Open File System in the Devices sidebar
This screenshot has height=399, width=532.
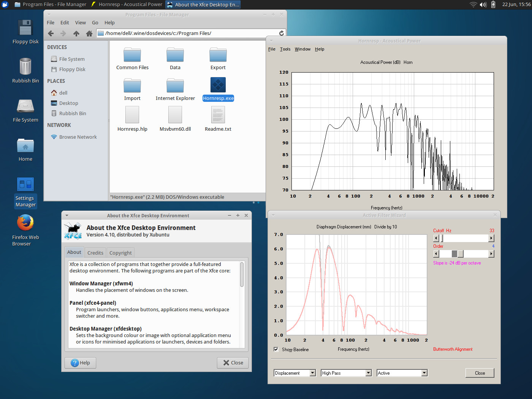pos(68,59)
